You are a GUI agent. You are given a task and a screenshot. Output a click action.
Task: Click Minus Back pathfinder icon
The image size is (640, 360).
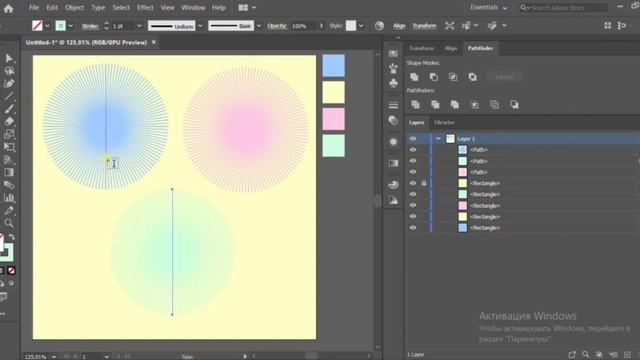coord(514,104)
